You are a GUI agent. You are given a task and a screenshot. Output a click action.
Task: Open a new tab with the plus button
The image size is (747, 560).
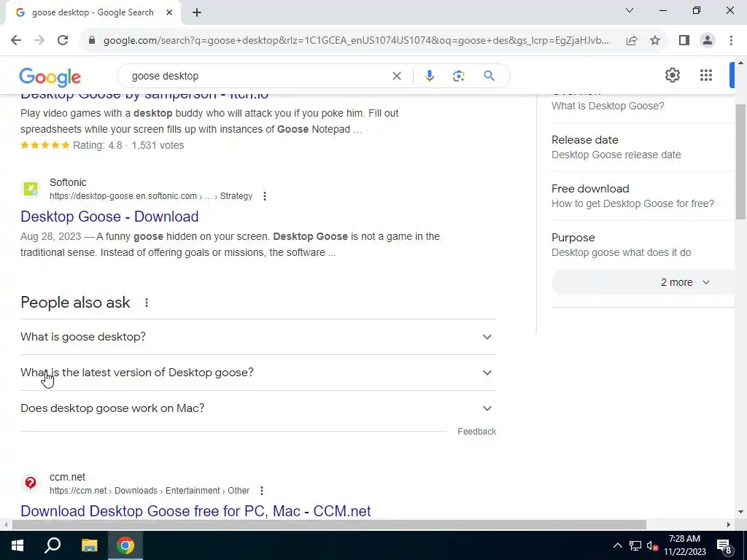[x=197, y=13]
